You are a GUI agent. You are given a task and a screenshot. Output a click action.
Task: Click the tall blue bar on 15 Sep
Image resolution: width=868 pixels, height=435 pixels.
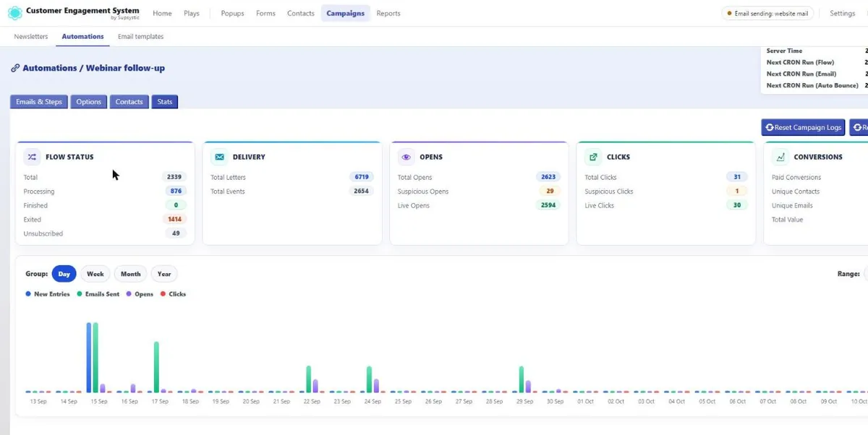click(x=89, y=357)
